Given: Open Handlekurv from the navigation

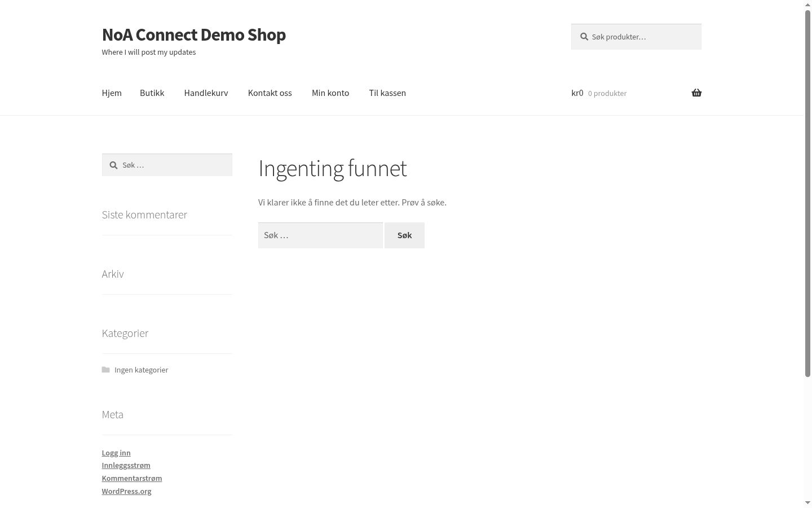Looking at the screenshot, I should 206,93.
